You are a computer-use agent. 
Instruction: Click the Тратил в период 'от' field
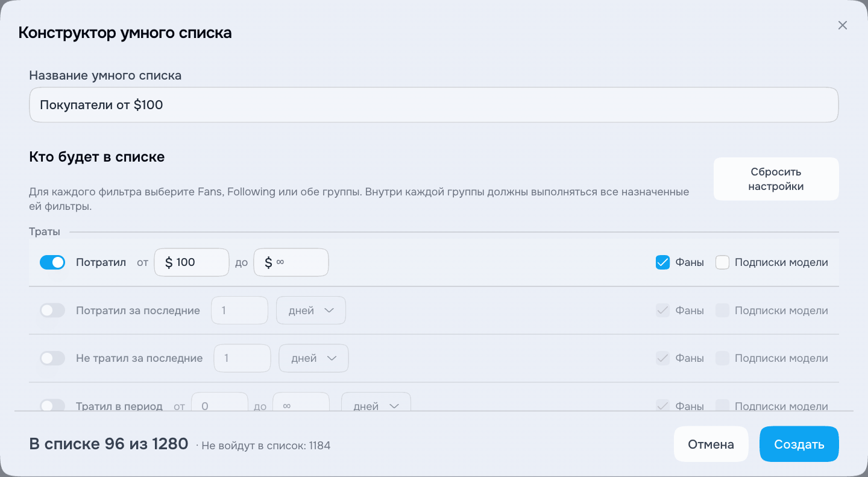pyautogui.click(x=219, y=402)
